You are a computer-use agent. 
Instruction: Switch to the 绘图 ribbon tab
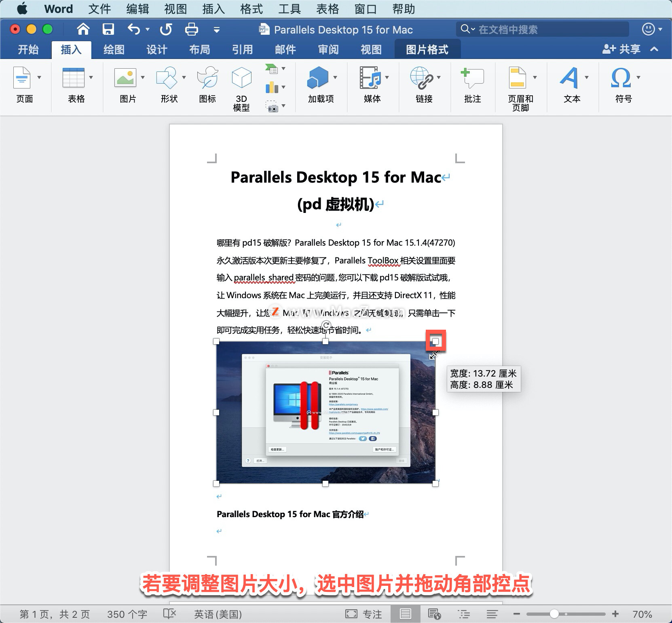tap(114, 50)
